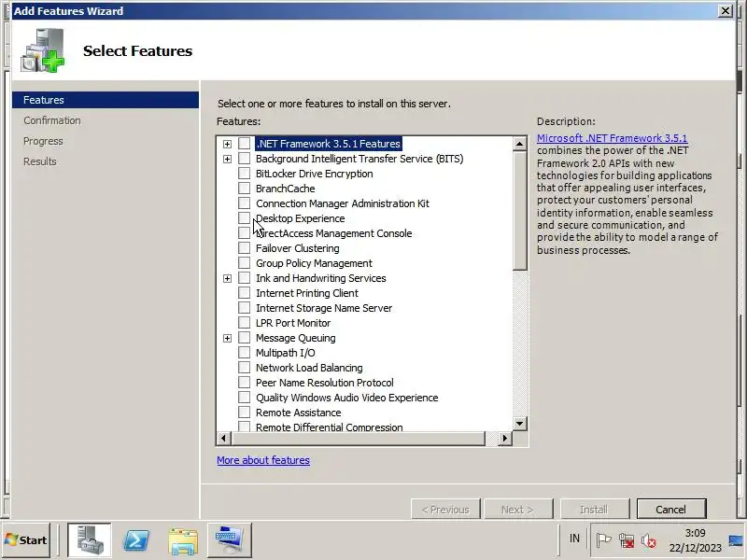Click the features list scroll up arrow
The height and width of the screenshot is (560, 747).
coord(519,144)
